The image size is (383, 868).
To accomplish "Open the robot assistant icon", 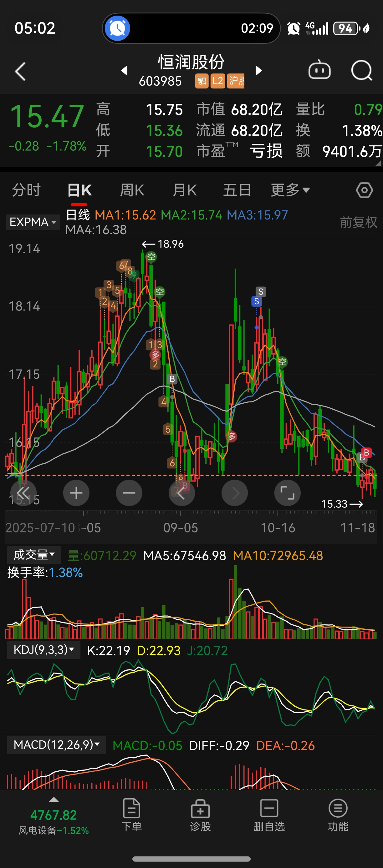I will pos(319,70).
